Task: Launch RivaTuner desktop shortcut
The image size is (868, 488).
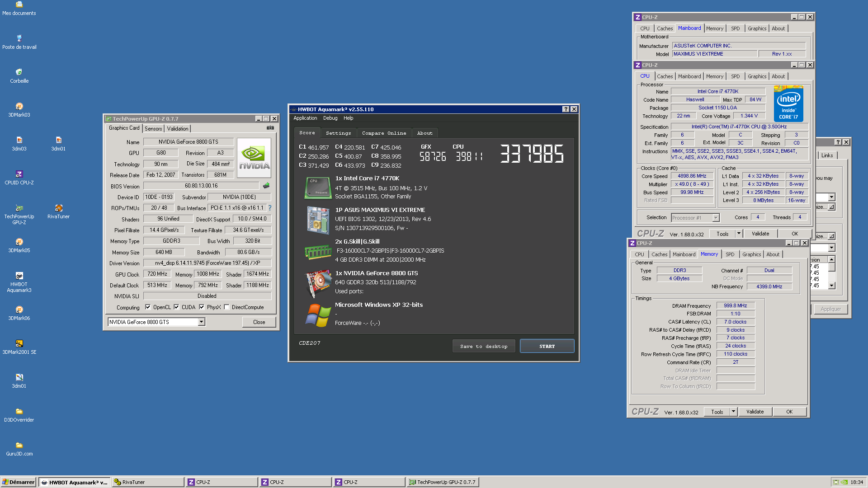Action: pyautogui.click(x=58, y=211)
